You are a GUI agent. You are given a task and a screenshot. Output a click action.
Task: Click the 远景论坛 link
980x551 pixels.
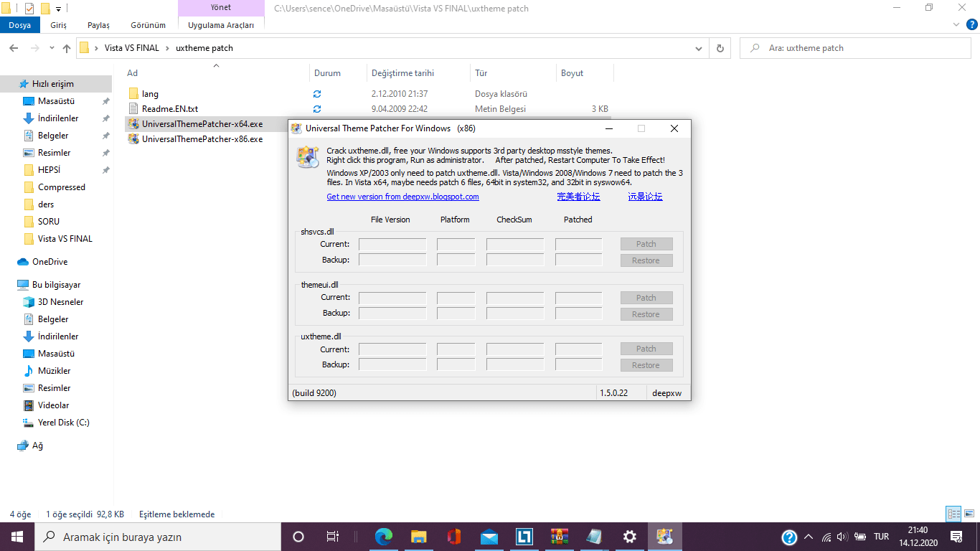(645, 197)
